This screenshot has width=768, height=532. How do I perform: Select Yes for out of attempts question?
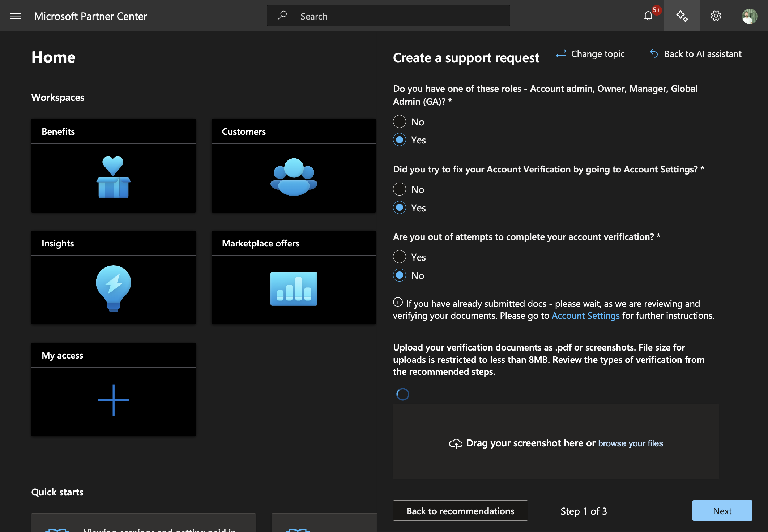click(400, 257)
